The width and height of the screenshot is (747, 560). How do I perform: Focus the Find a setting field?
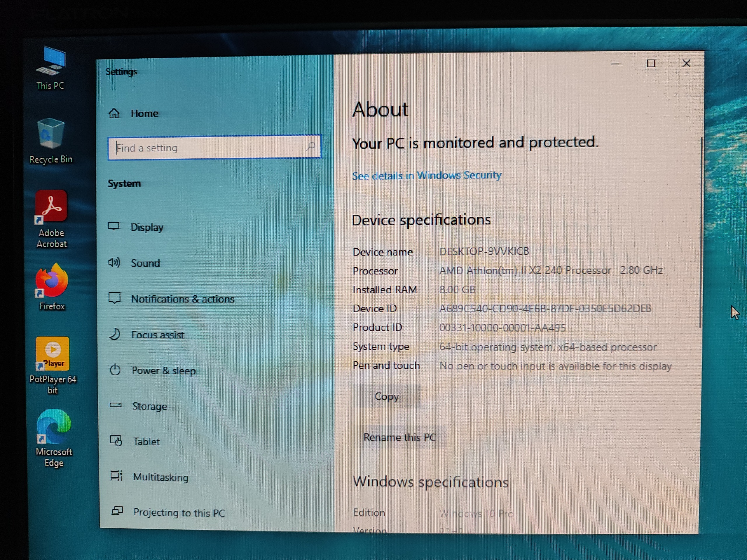click(x=206, y=148)
